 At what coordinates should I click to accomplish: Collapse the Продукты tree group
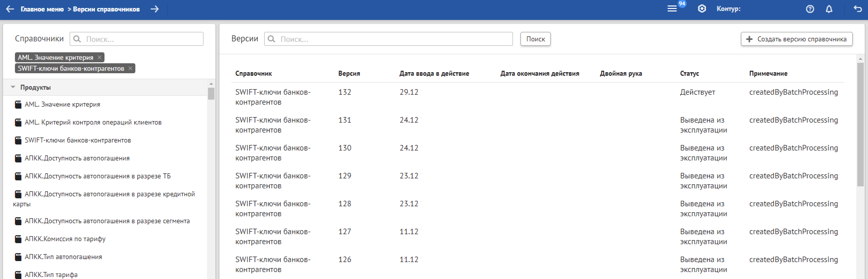tap(13, 87)
